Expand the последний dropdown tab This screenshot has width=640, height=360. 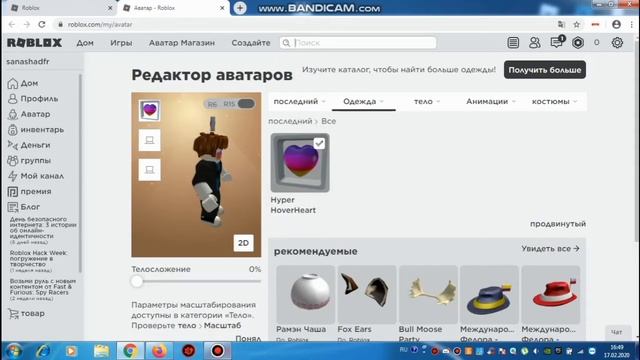[299, 101]
